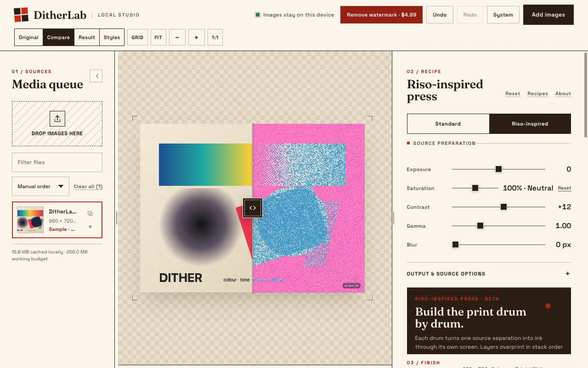Switch to the Compare view tab
Image resolution: width=588 pixels, height=368 pixels.
pyautogui.click(x=58, y=38)
